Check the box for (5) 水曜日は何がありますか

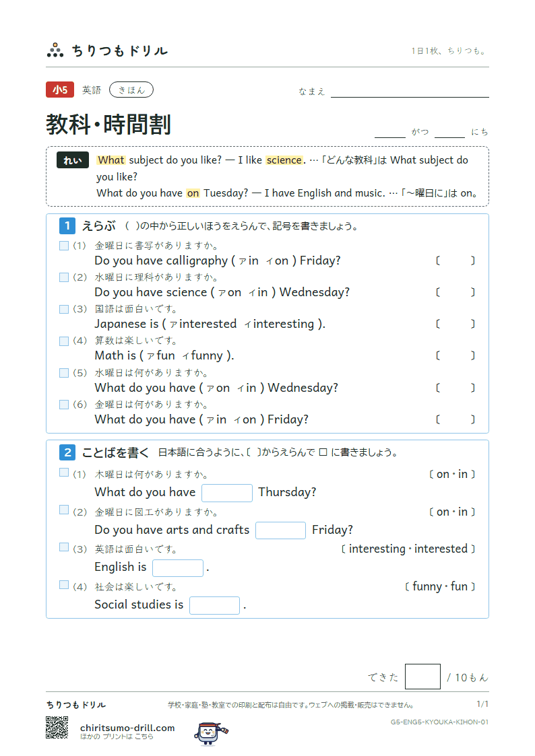(64, 373)
